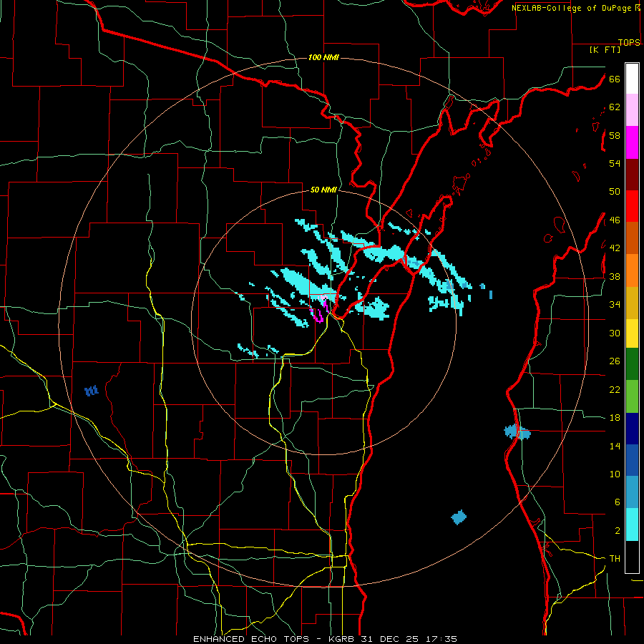
Task: Click the 26 value on the scale
Action: [x=615, y=361]
